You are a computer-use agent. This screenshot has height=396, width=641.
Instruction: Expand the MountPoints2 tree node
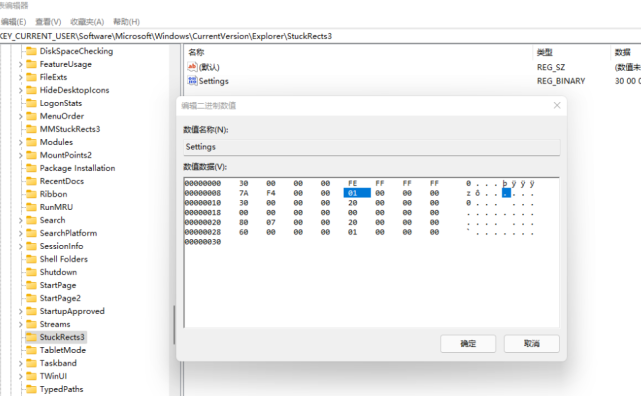20,155
